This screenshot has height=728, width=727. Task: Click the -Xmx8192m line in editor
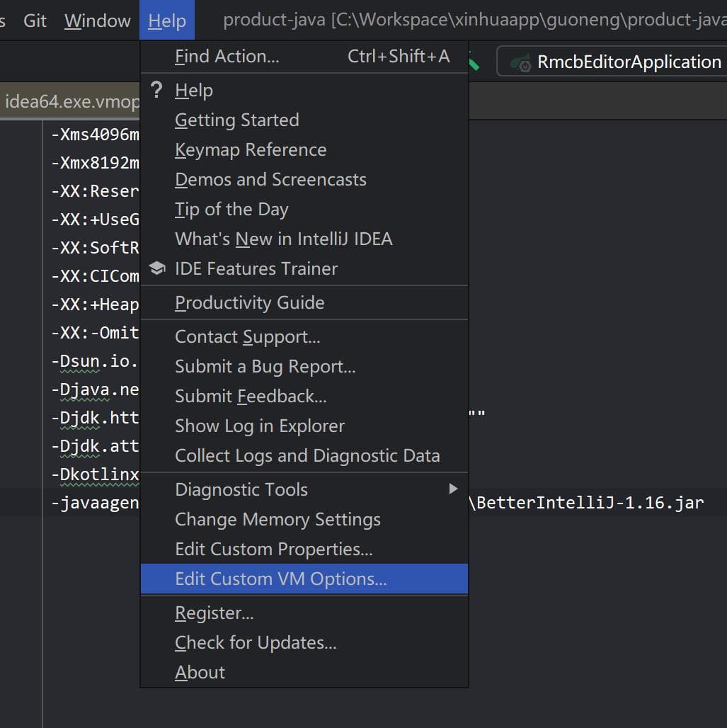click(x=95, y=163)
